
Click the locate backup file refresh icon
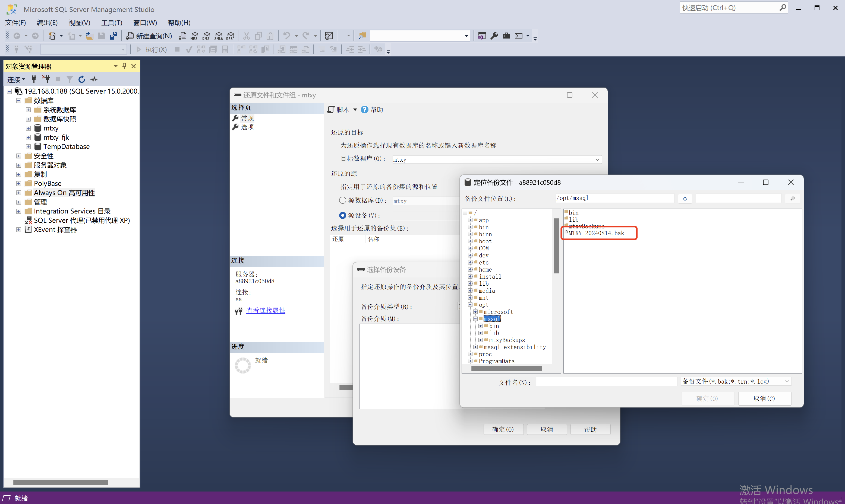pyautogui.click(x=686, y=199)
